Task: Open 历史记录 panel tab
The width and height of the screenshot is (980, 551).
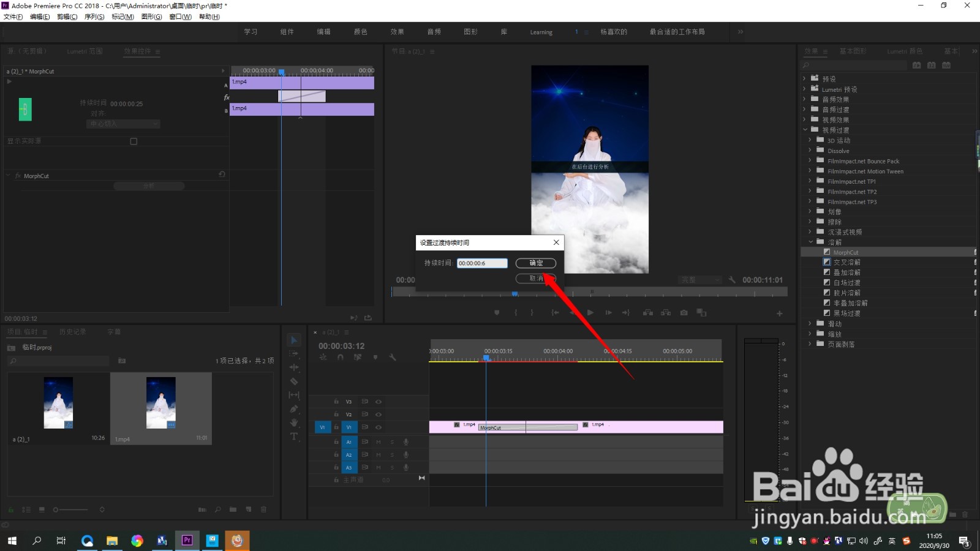Action: pyautogui.click(x=72, y=332)
